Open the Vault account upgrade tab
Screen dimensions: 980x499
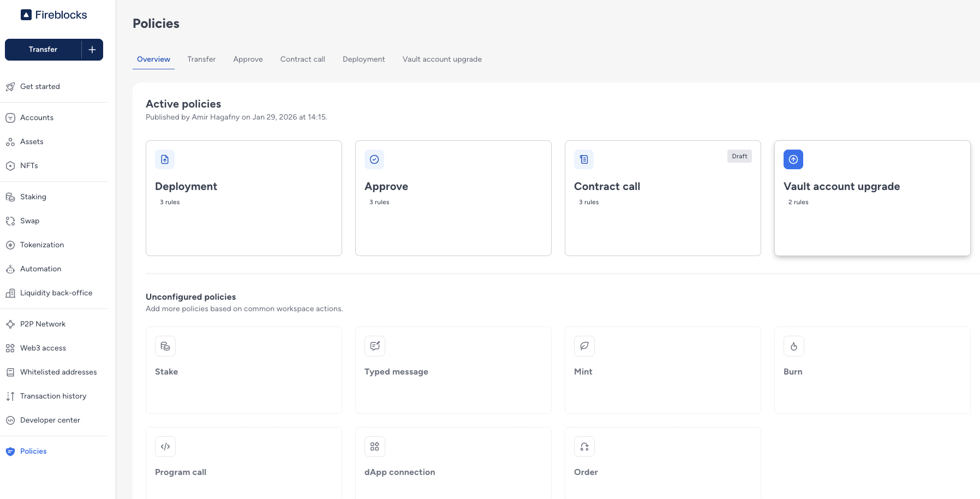click(442, 59)
